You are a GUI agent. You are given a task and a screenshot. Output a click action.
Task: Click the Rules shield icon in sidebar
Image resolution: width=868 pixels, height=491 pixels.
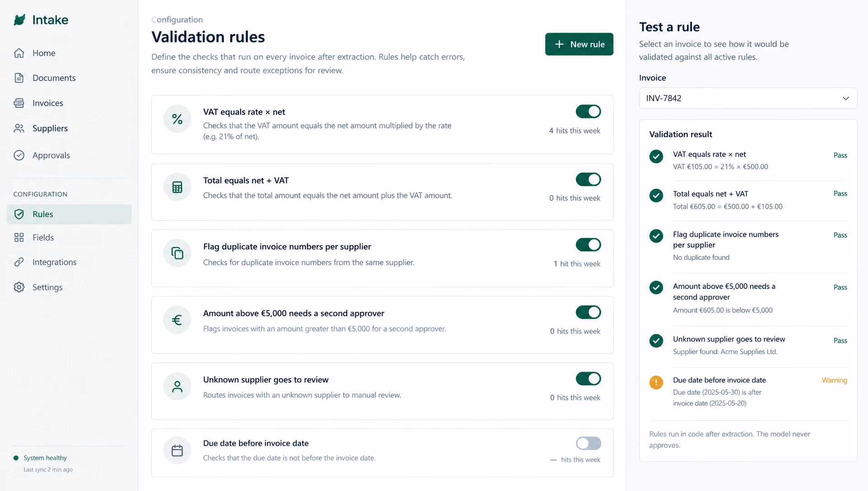click(19, 214)
